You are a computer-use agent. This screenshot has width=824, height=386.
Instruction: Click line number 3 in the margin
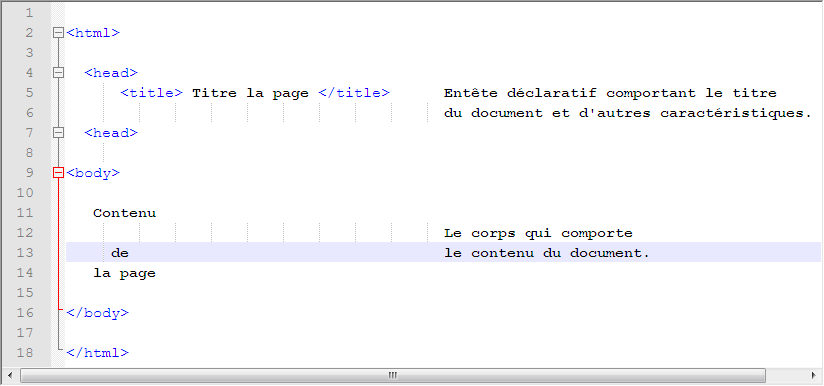tap(28, 53)
